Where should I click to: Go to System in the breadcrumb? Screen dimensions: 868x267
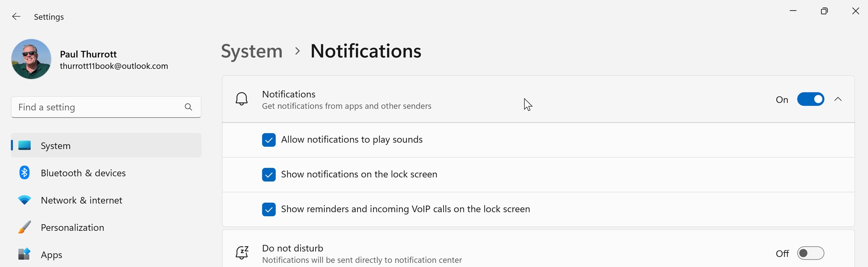[251, 51]
